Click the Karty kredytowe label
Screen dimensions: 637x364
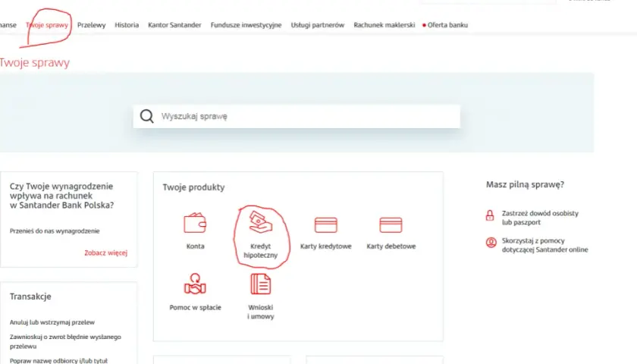(326, 246)
